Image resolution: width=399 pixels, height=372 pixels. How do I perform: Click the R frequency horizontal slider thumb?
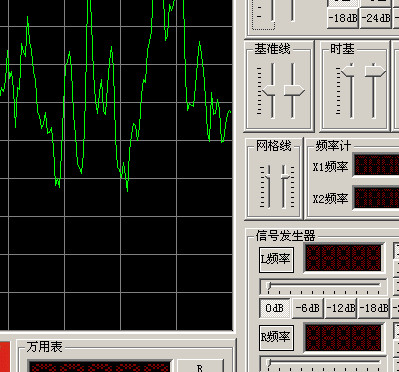tap(269, 362)
